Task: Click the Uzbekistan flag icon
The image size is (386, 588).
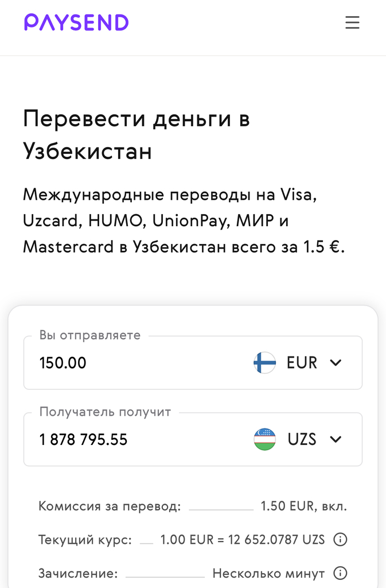Action: coord(264,439)
